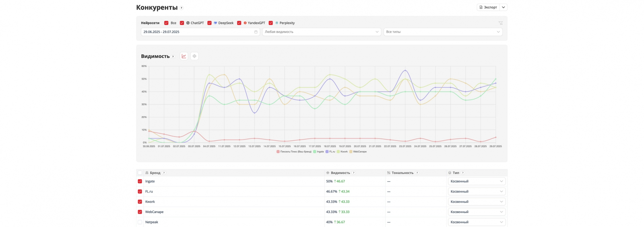Switch to the diamond-shaped chart view icon

click(x=194, y=56)
